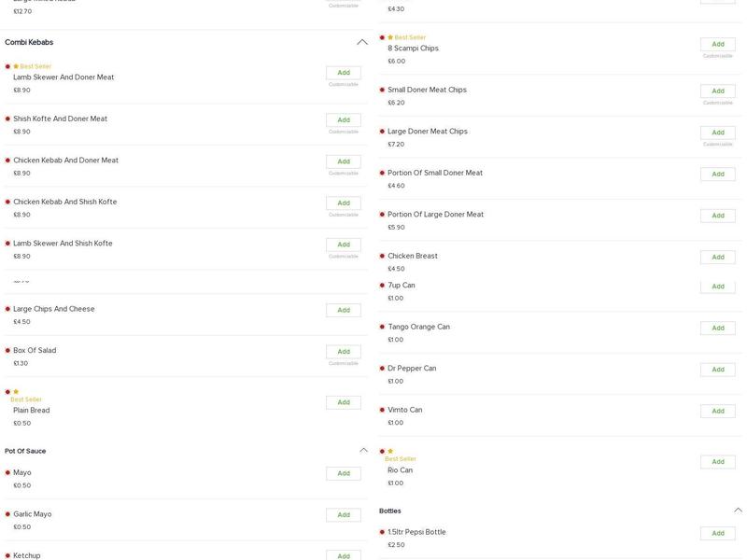
Task: Collapse the Combi Kebabs section
Action: (362, 42)
